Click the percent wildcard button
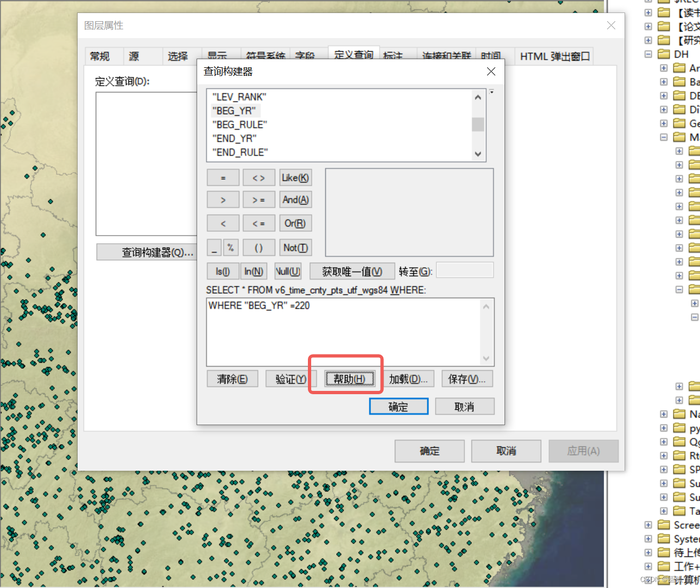This screenshot has width=700, height=588. [231, 248]
